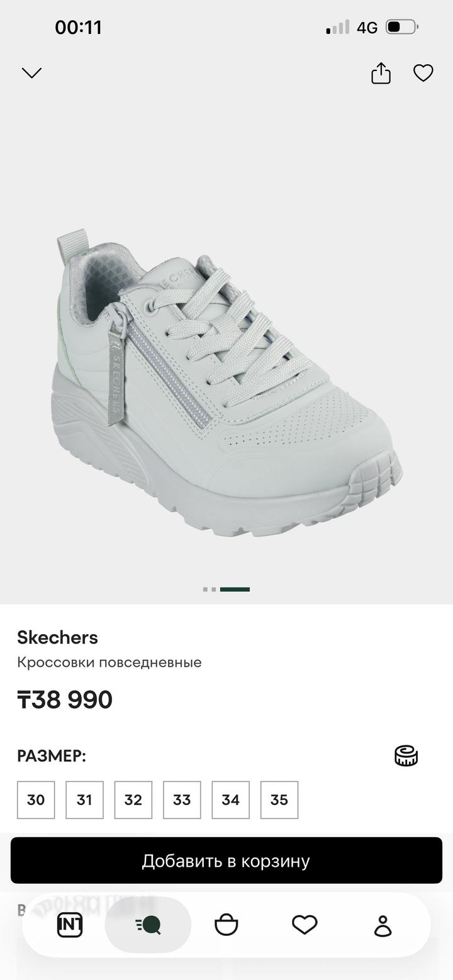Image resolution: width=453 pixels, height=980 pixels.
Task: Tap the share icon at top
Action: click(381, 73)
